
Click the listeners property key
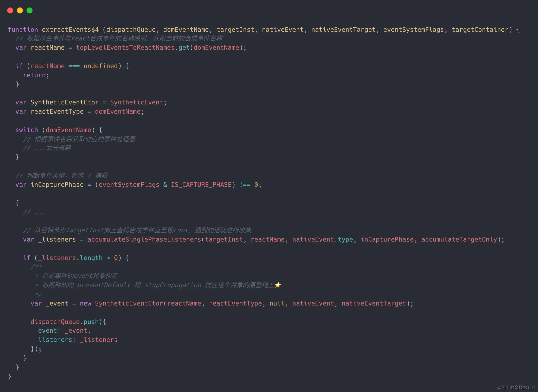click(55, 340)
